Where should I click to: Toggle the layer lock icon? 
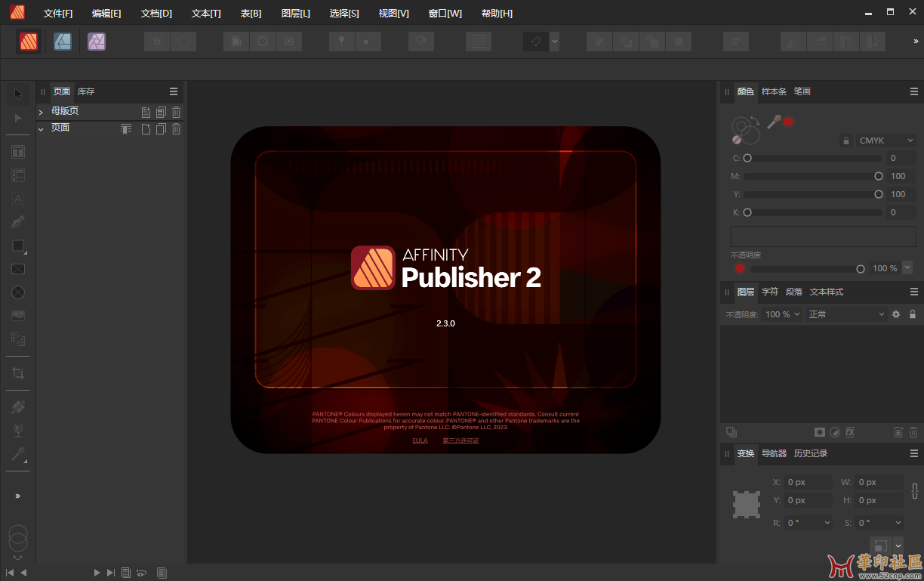[x=913, y=314]
